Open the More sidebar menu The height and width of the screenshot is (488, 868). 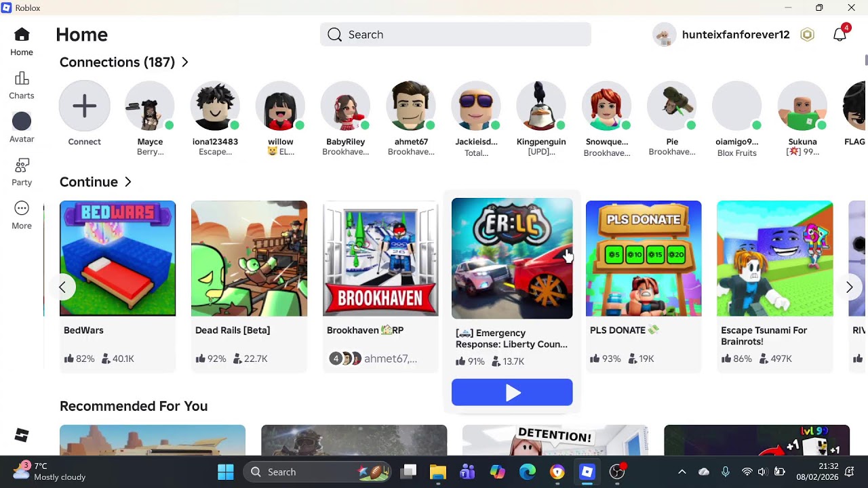click(x=22, y=208)
